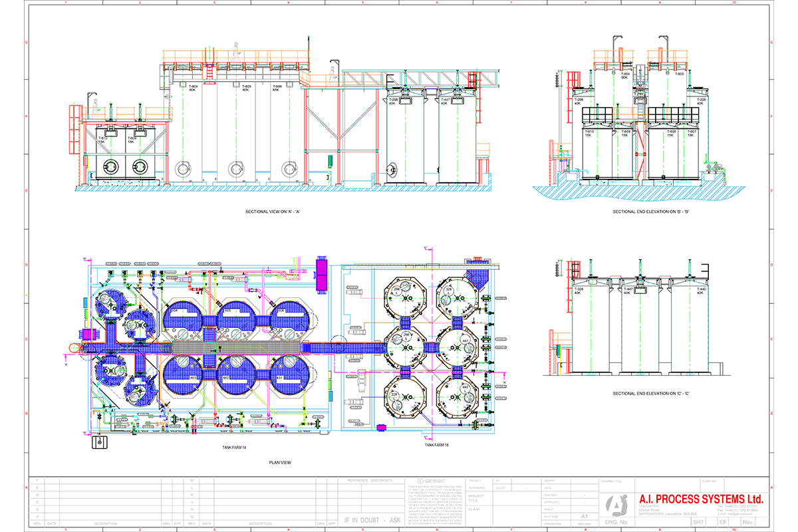
Task: Click T-609 15K label in elevation B-B
Action: [x=626, y=134]
